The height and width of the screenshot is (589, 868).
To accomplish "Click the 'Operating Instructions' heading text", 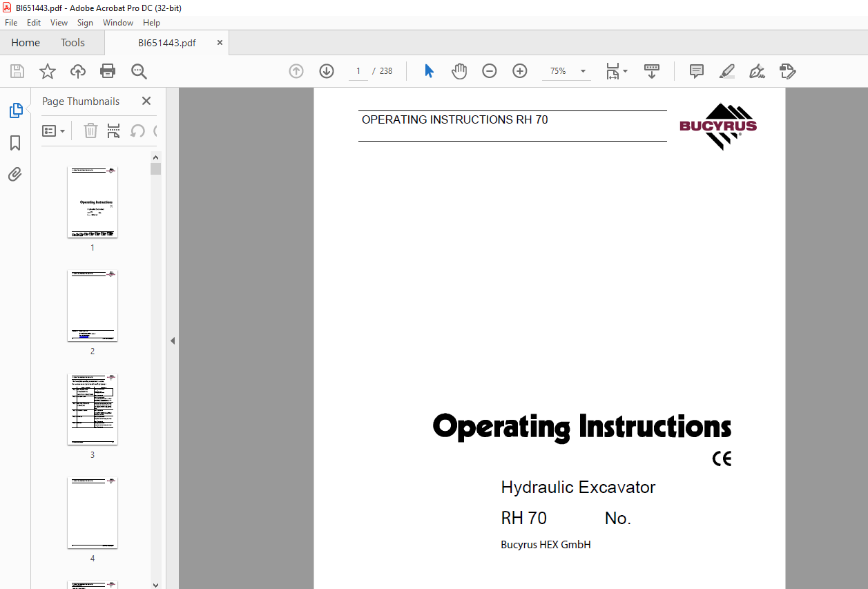I will click(581, 427).
